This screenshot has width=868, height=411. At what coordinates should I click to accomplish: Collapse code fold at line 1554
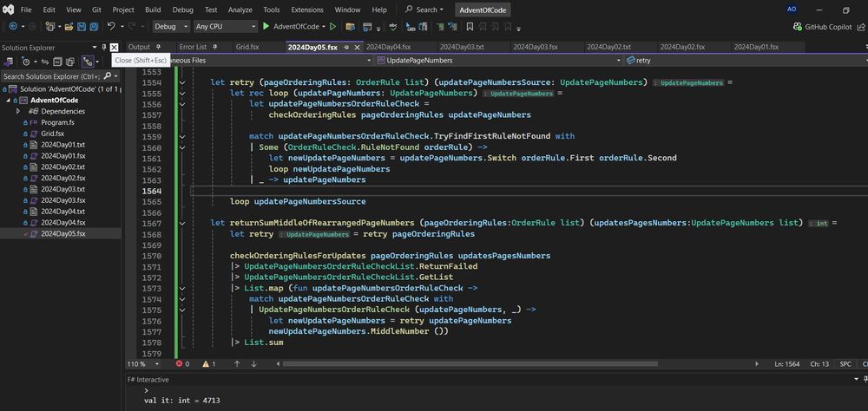[x=182, y=82]
